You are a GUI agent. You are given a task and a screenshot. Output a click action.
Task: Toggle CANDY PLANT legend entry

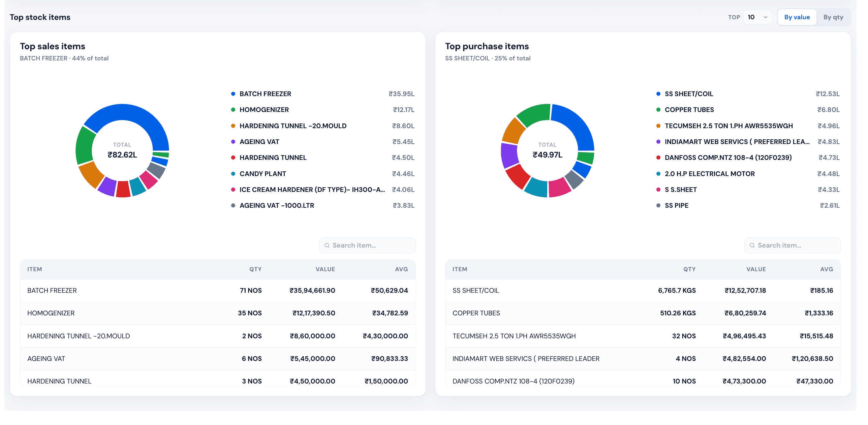click(322, 174)
